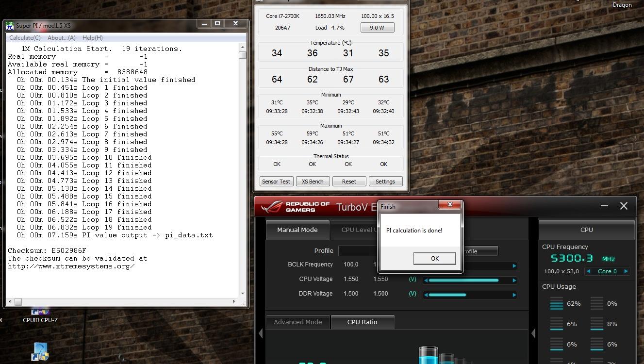Click the 62% CPU usage bar graph
Viewport: 644px width, 364px height.
[557, 304]
